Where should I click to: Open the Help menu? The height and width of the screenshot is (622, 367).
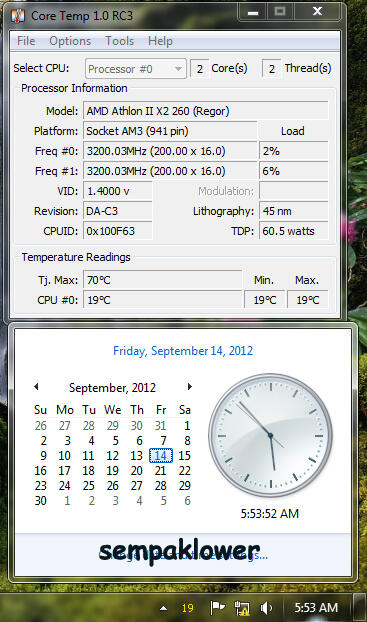[x=160, y=41]
